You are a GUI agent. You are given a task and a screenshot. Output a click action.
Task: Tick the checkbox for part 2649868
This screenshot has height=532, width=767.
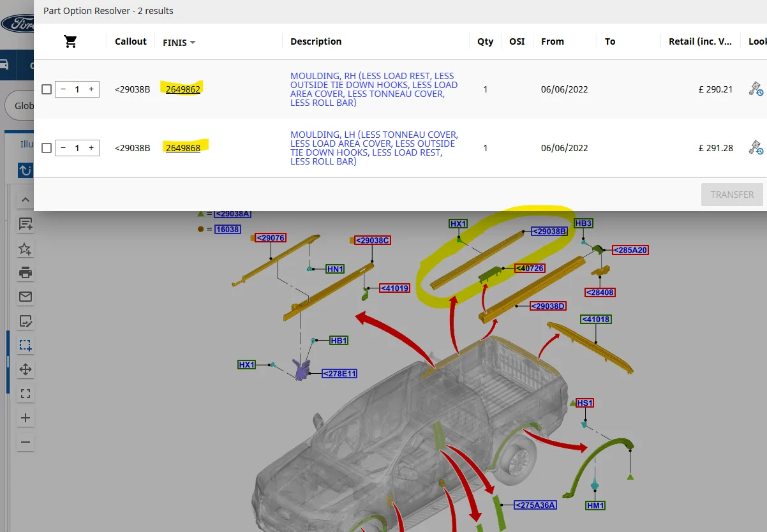[46, 148]
